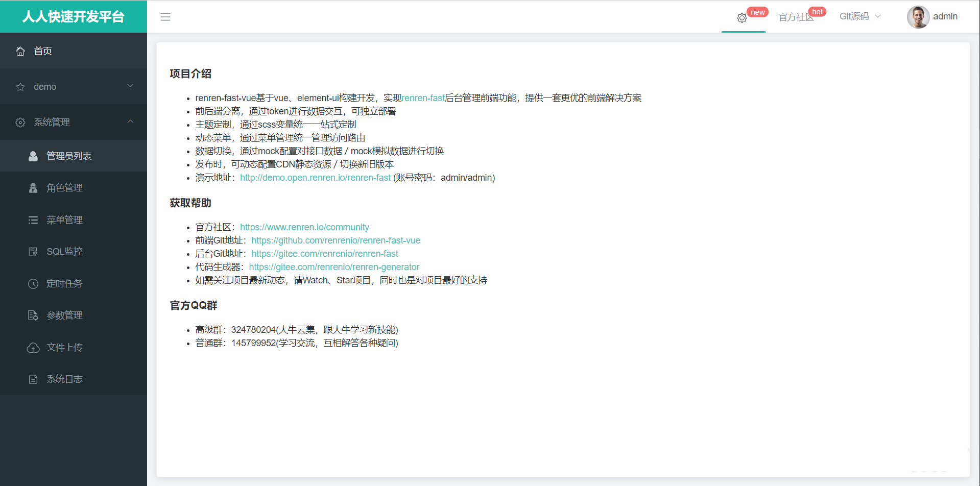Click the 项目介绍 heading
Screen dimensions: 980x486
coord(190,74)
